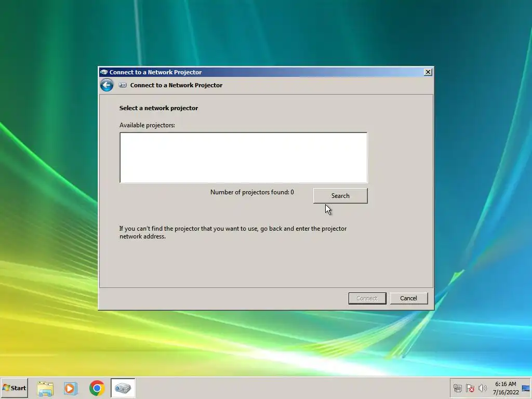Open the volume speaker tray icon
The image size is (532, 399).
pos(482,388)
